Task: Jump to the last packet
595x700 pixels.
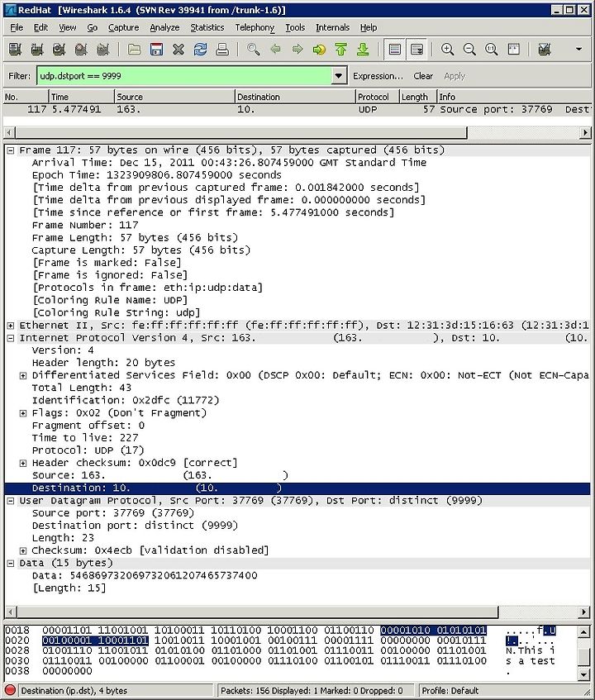Action: [363, 49]
